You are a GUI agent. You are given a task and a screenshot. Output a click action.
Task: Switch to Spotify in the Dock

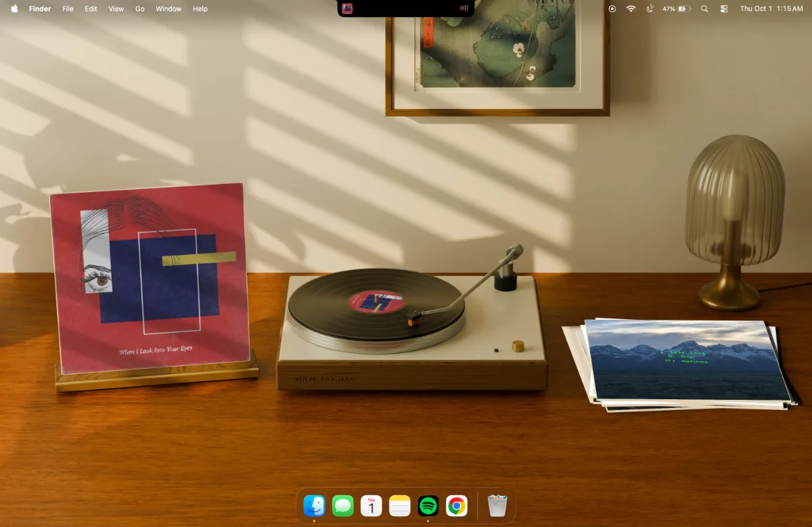(x=428, y=505)
